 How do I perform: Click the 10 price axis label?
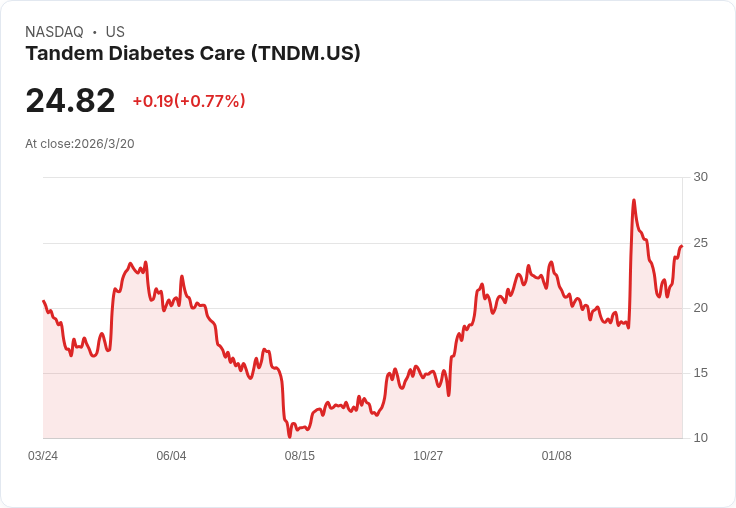[x=700, y=438]
